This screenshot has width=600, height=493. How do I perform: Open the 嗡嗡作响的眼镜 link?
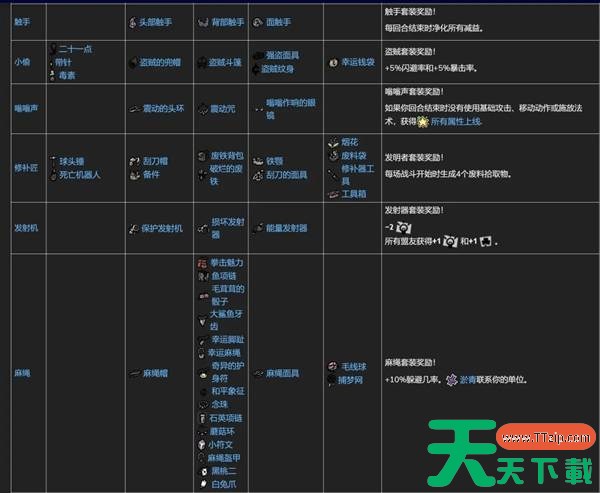290,109
